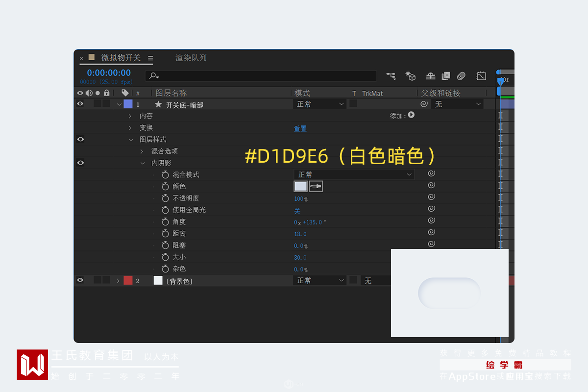Click red label color of layer 2
The image size is (588, 392).
[x=128, y=280]
